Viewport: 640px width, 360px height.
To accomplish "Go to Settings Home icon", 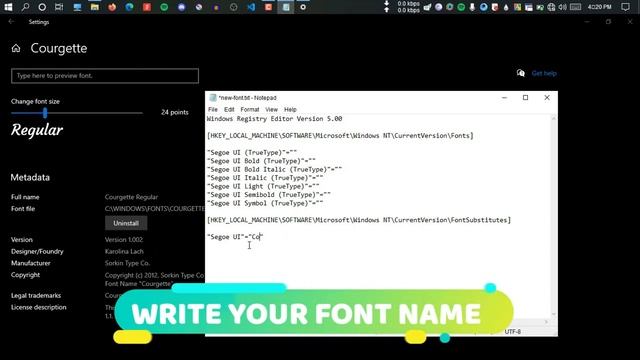I will (x=16, y=48).
